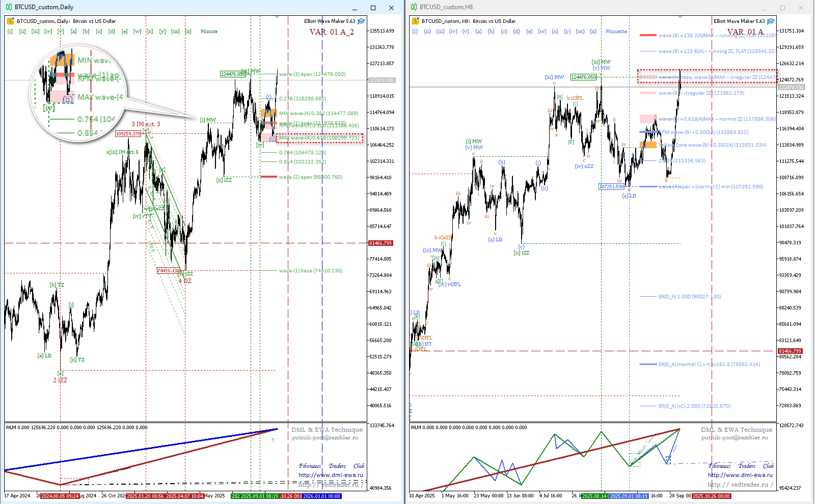Select the green [iii] wave label in the Daily chart's top label row

pyautogui.click(x=35, y=32)
